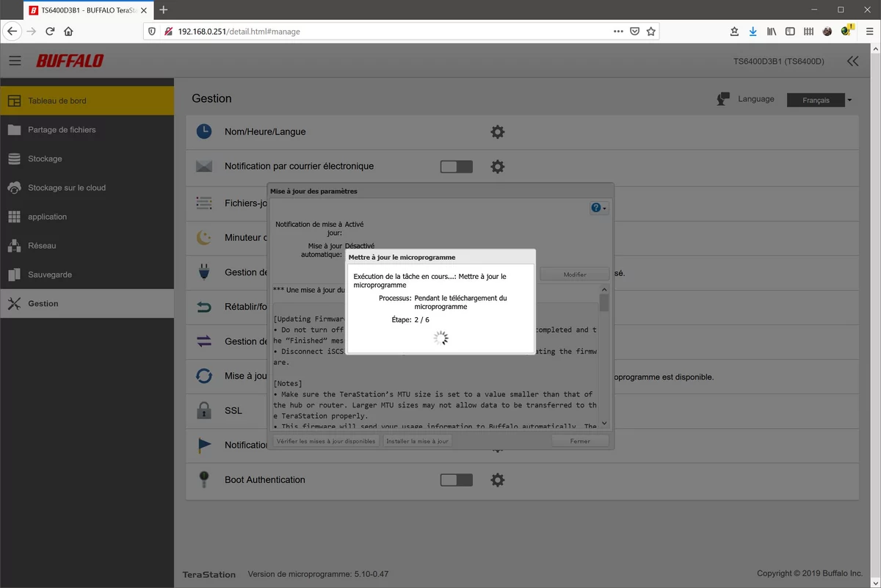The image size is (881, 588).
Task: Click Installer la mise à jour
Action: [x=418, y=441]
